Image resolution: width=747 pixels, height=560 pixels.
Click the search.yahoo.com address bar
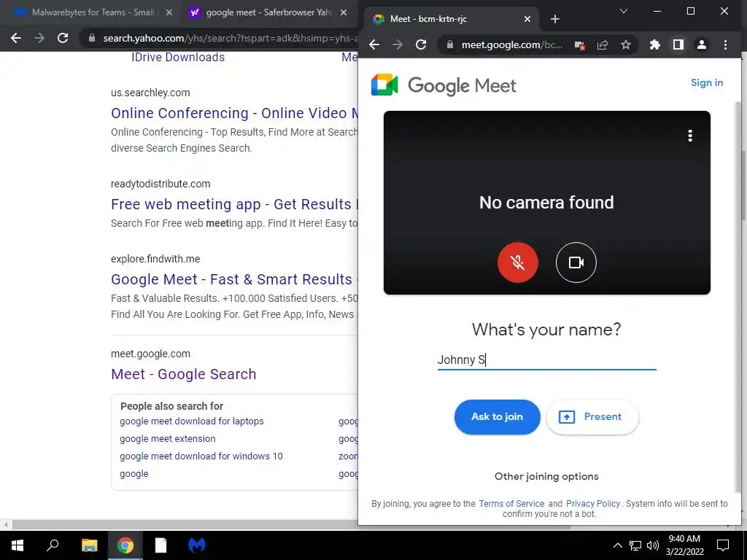[x=228, y=38]
